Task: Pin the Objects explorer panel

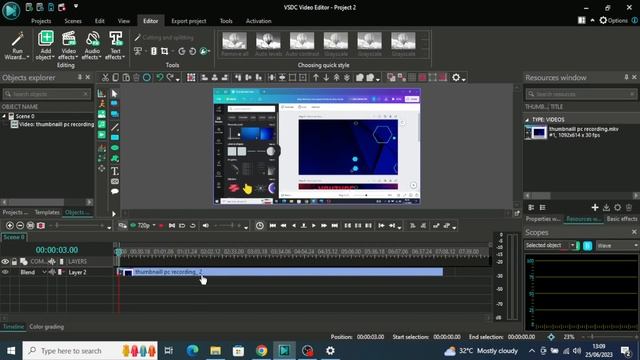Action: [x=80, y=77]
